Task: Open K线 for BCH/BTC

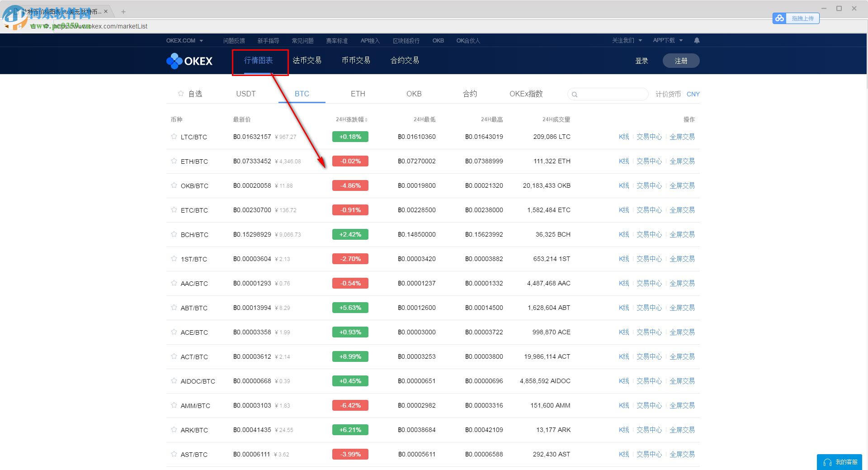Action: 624,234
